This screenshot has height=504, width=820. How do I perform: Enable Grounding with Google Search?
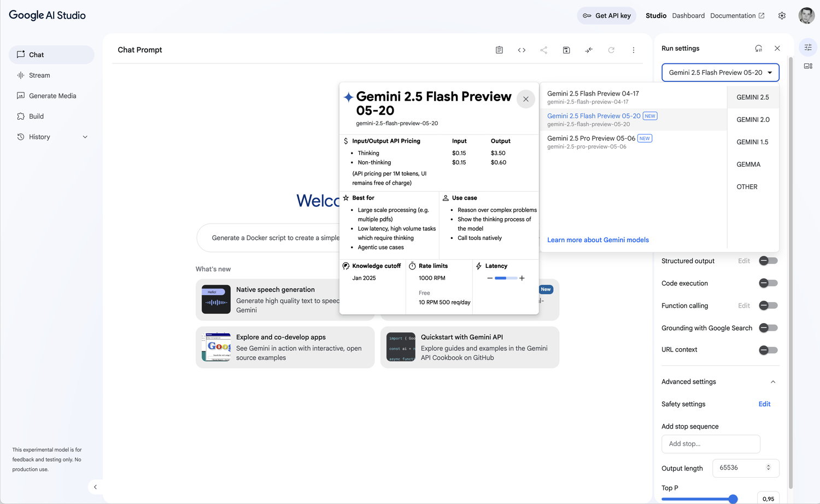point(768,328)
